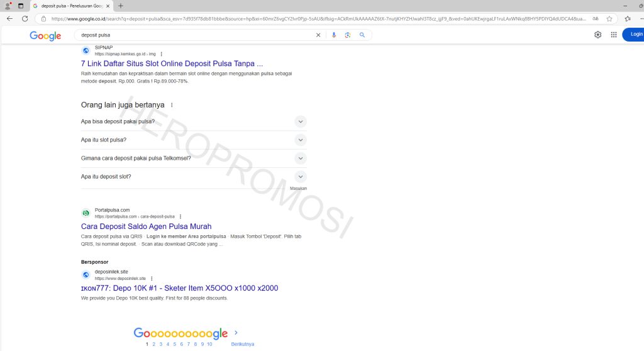Go to results page 9

[x=202, y=344]
